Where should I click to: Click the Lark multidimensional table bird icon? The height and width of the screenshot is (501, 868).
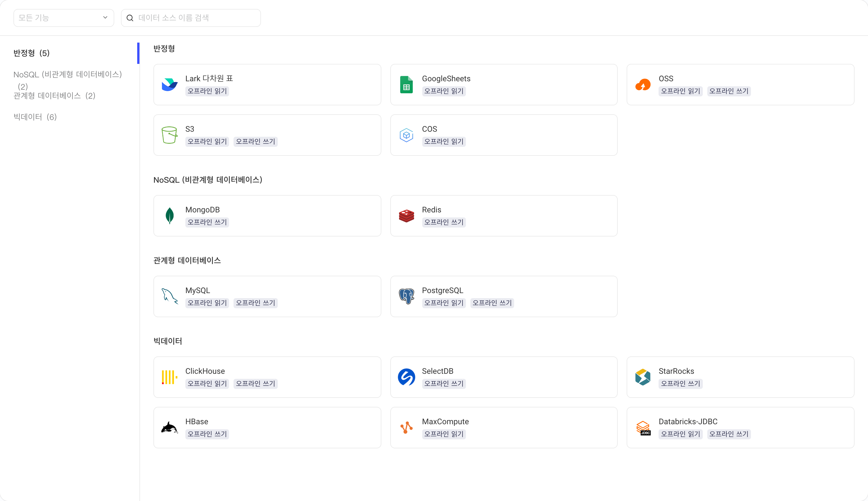169,85
